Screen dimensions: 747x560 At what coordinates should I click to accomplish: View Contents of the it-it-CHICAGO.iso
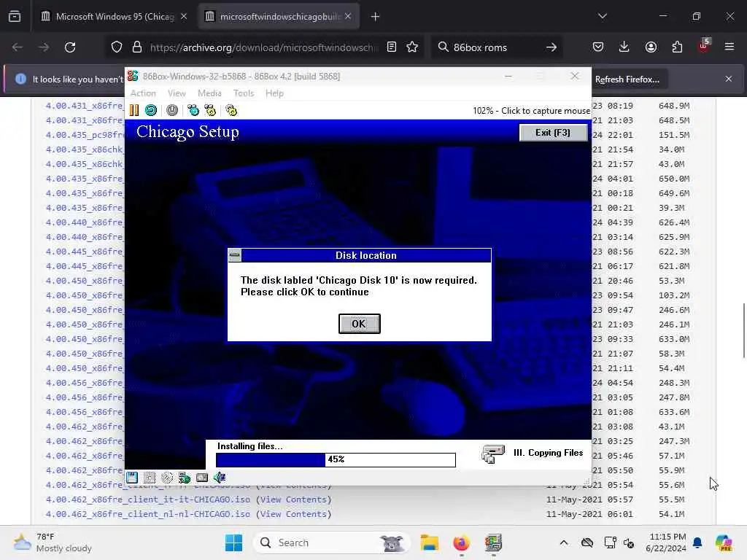[294, 499]
